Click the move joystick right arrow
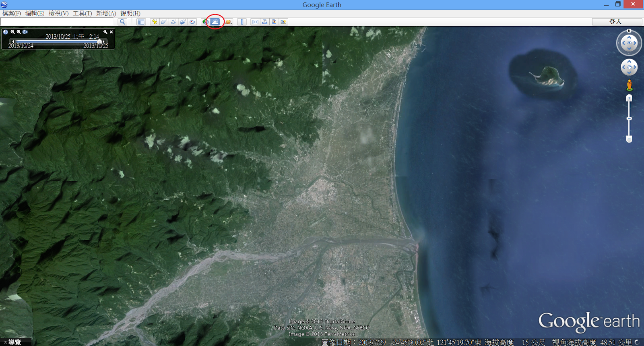 click(x=635, y=67)
